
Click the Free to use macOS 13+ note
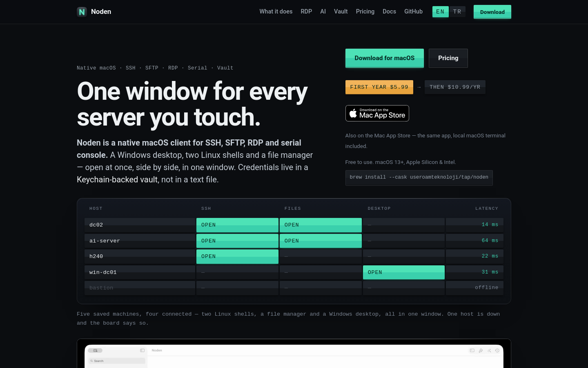pyautogui.click(x=401, y=162)
